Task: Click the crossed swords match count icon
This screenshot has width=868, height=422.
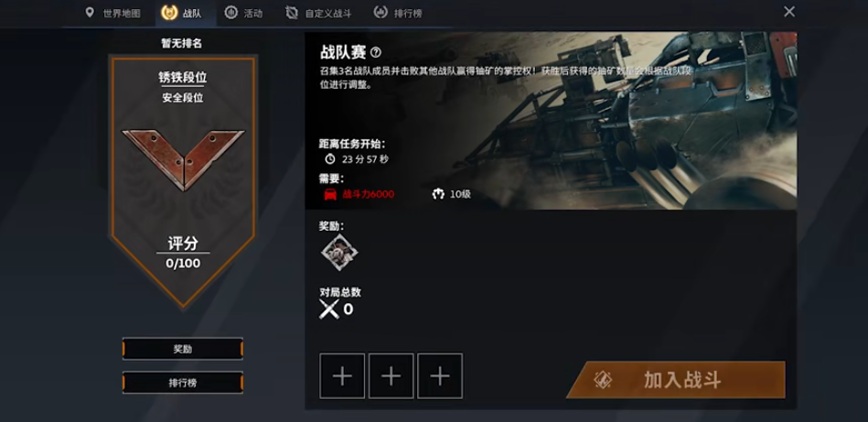Action: pos(329,309)
